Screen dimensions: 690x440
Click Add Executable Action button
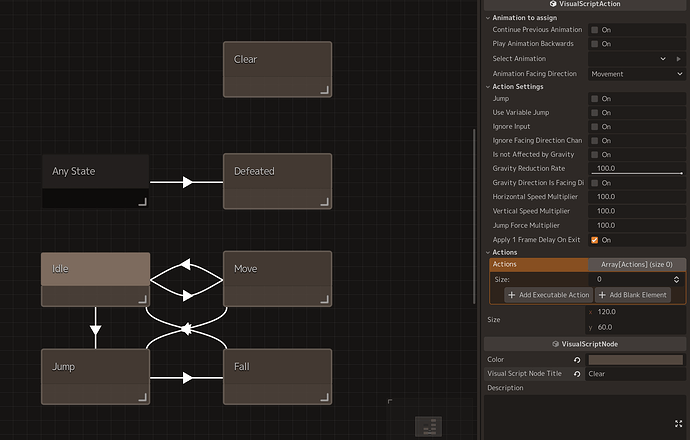coord(549,295)
